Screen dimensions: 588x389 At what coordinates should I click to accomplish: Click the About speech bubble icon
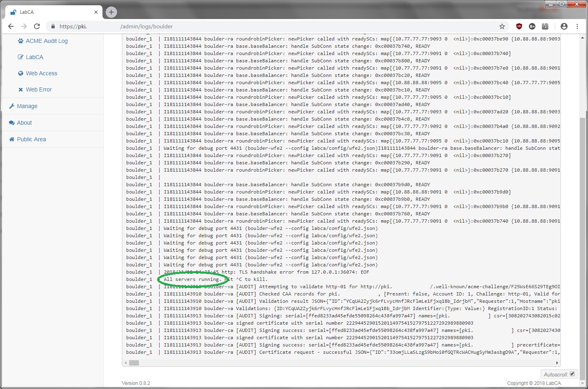click(12, 122)
